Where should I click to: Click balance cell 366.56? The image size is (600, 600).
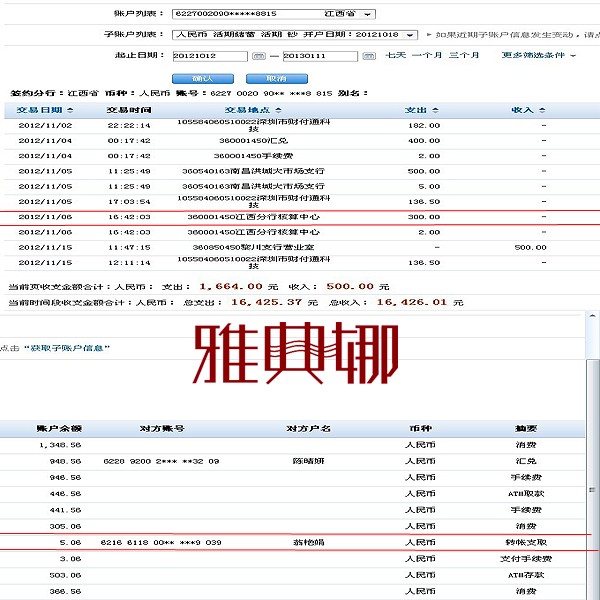[x=65, y=592]
